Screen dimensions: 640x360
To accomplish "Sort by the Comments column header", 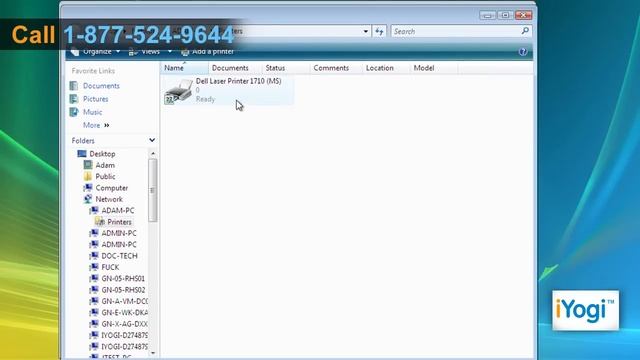I will point(336,68).
